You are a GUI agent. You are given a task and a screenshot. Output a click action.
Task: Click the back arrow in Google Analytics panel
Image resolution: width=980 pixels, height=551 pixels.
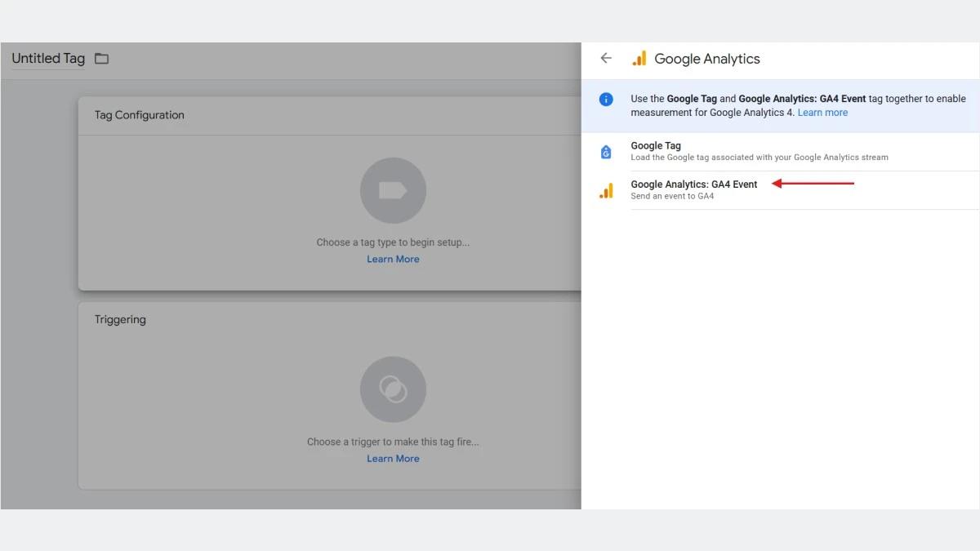tap(606, 59)
